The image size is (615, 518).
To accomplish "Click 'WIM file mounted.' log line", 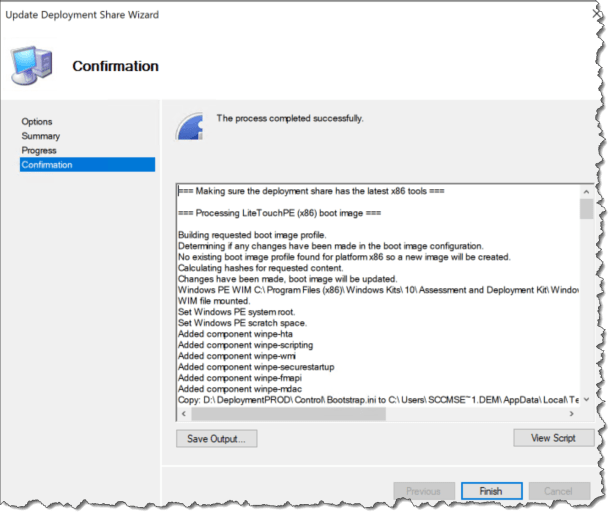I will (214, 301).
